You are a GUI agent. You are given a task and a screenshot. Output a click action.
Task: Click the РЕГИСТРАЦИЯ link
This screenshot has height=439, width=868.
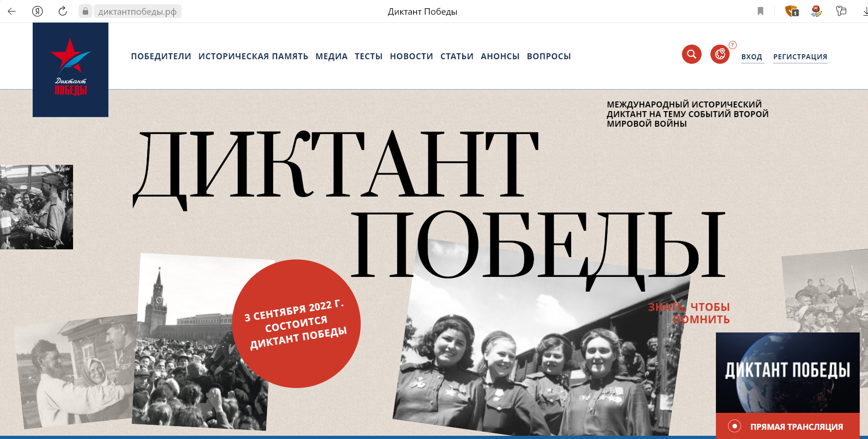[x=800, y=57]
